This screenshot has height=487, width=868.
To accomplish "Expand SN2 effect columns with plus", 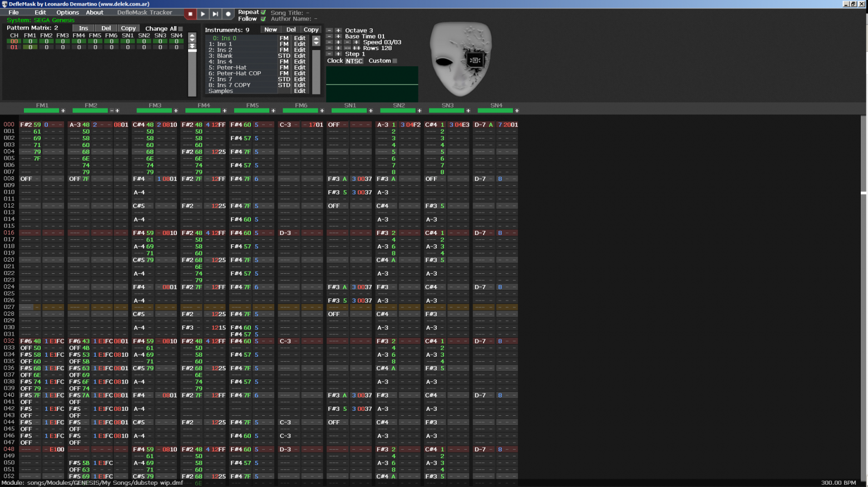I will click(x=420, y=111).
